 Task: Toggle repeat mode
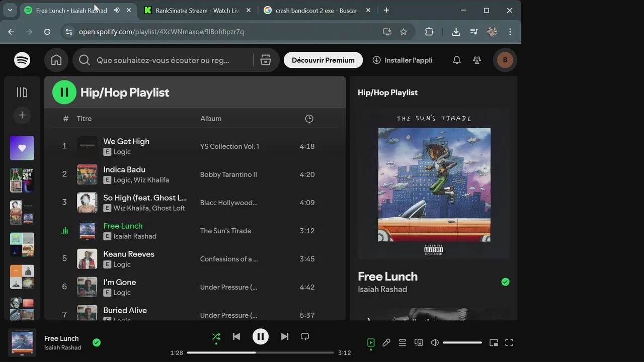click(305, 337)
